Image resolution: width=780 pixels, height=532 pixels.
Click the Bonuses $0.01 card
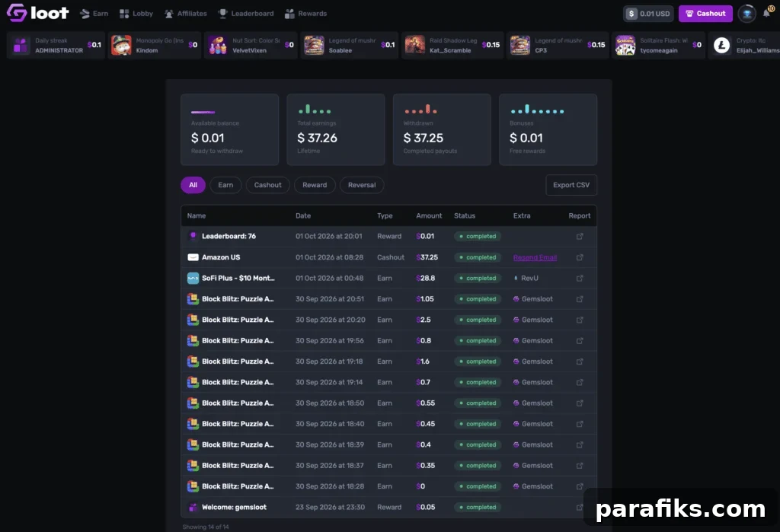[548, 130]
